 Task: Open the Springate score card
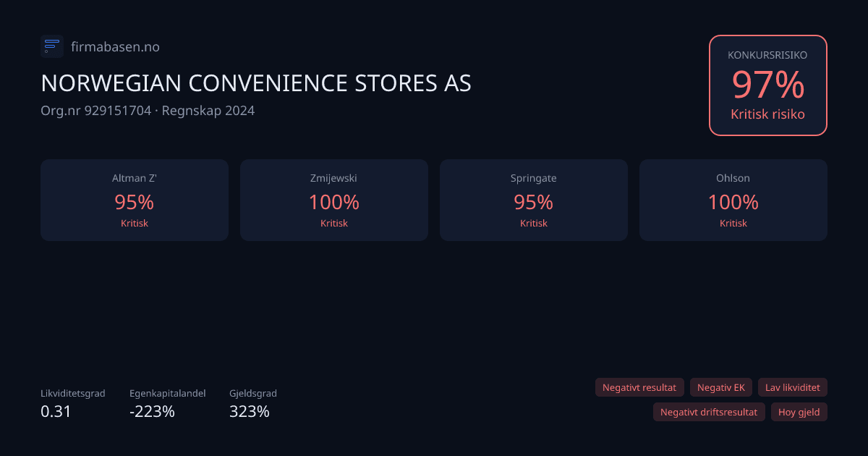click(533, 200)
